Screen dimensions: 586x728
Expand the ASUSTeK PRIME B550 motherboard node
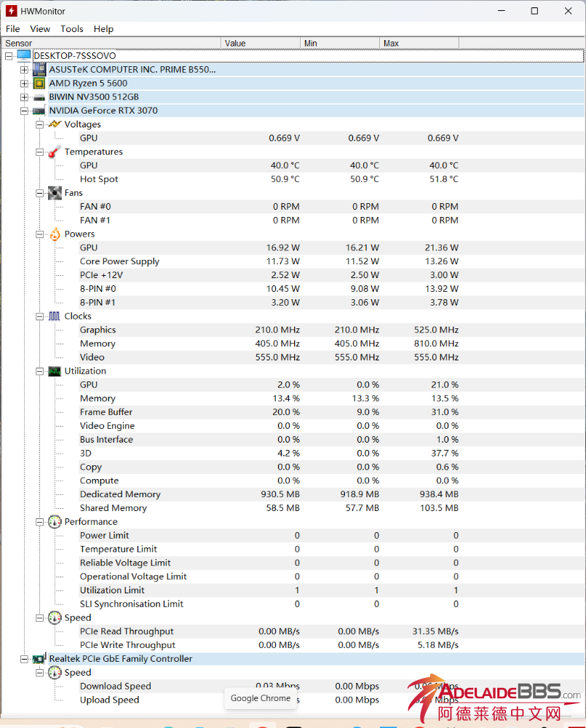coord(24,69)
